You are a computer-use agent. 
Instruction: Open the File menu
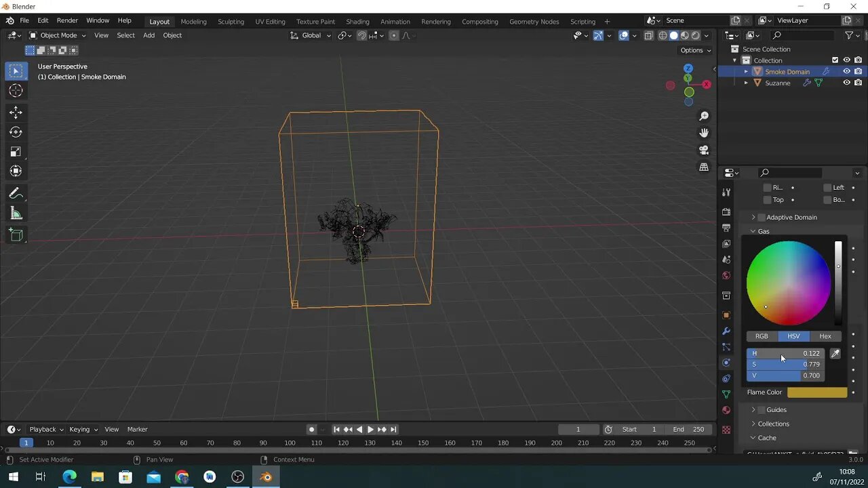24,21
